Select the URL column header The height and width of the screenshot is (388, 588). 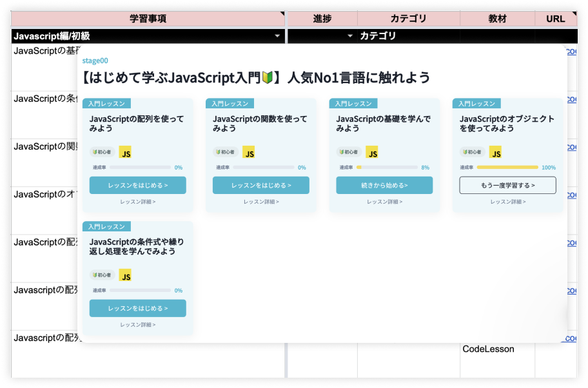click(x=555, y=19)
